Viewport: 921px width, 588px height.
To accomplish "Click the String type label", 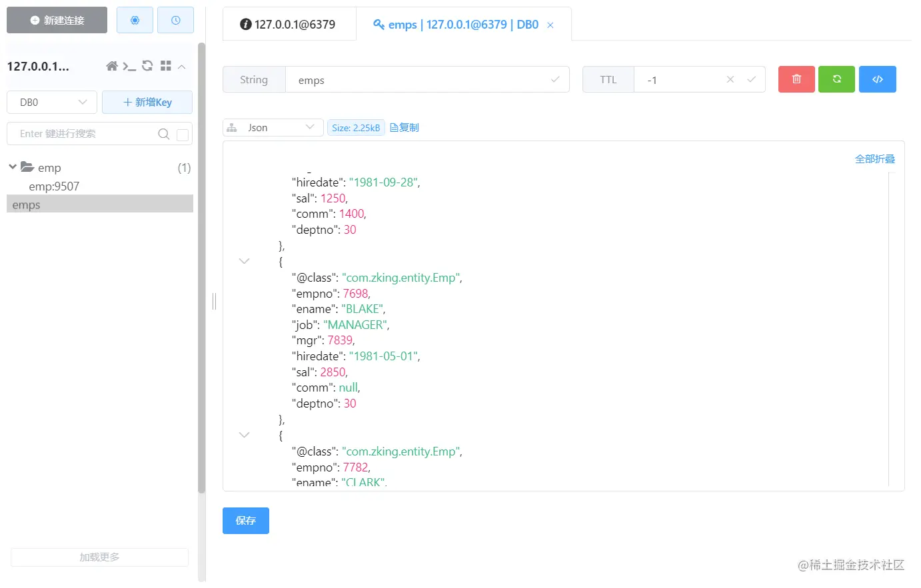I will pyautogui.click(x=254, y=80).
